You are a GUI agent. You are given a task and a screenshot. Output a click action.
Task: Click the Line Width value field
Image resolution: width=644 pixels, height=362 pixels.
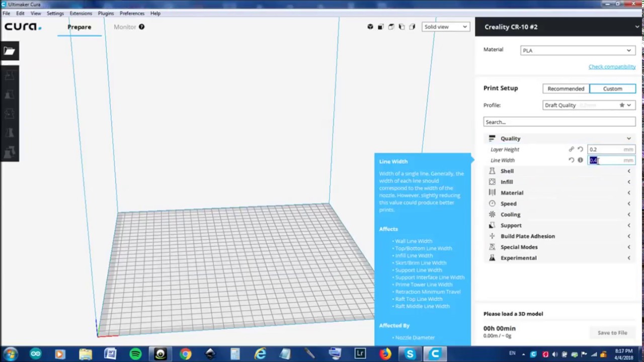(x=611, y=160)
